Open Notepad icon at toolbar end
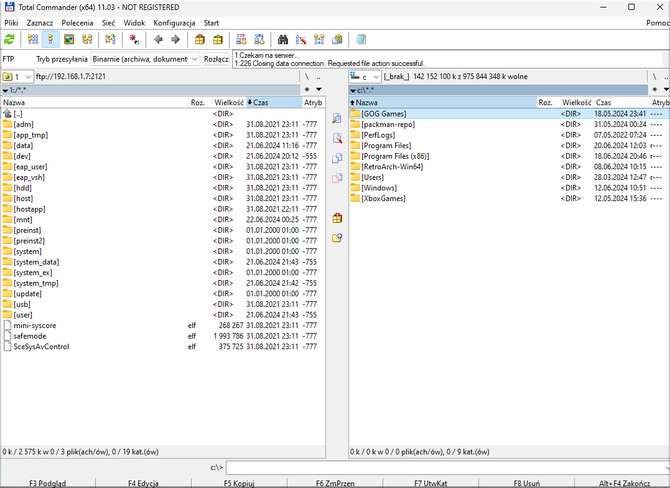Screen dimensions: 670x488 coord(361,40)
